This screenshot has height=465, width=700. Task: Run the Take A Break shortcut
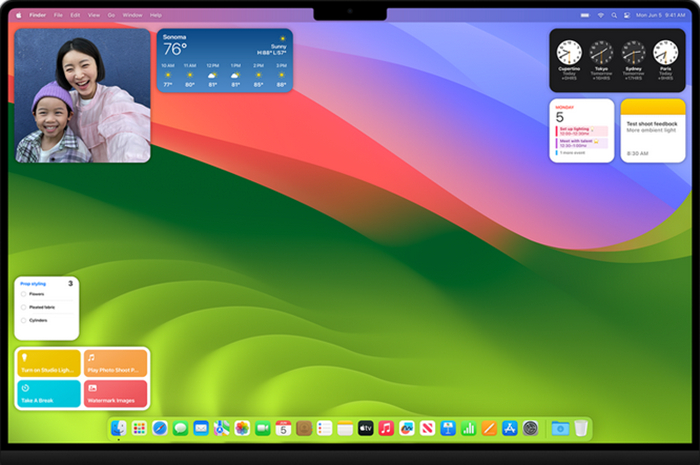click(x=49, y=393)
